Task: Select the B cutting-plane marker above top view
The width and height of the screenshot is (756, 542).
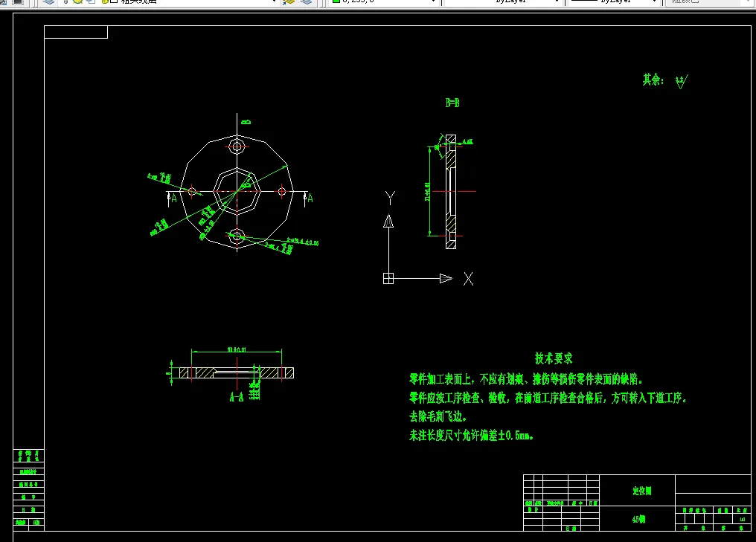Action: (x=246, y=122)
